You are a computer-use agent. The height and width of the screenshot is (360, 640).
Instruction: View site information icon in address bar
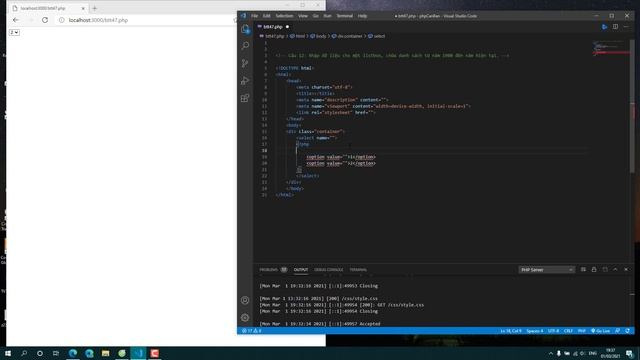[x=61, y=20]
